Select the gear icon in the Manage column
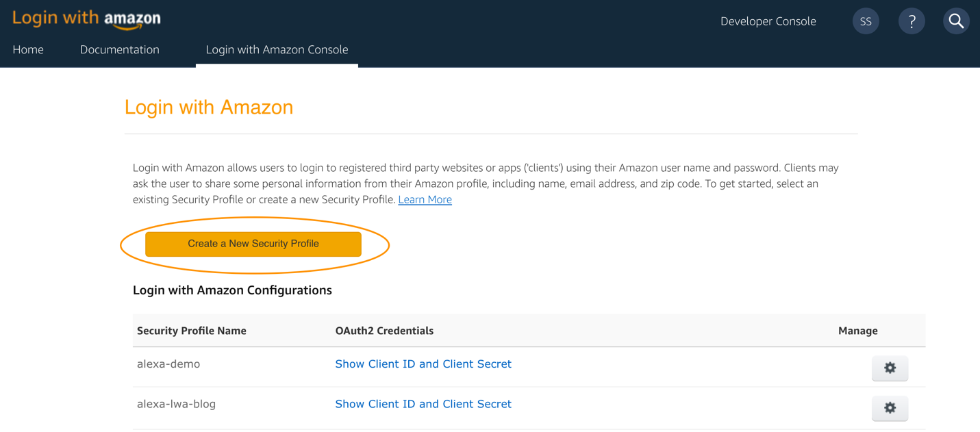Image resolution: width=980 pixels, height=432 pixels. click(890, 368)
